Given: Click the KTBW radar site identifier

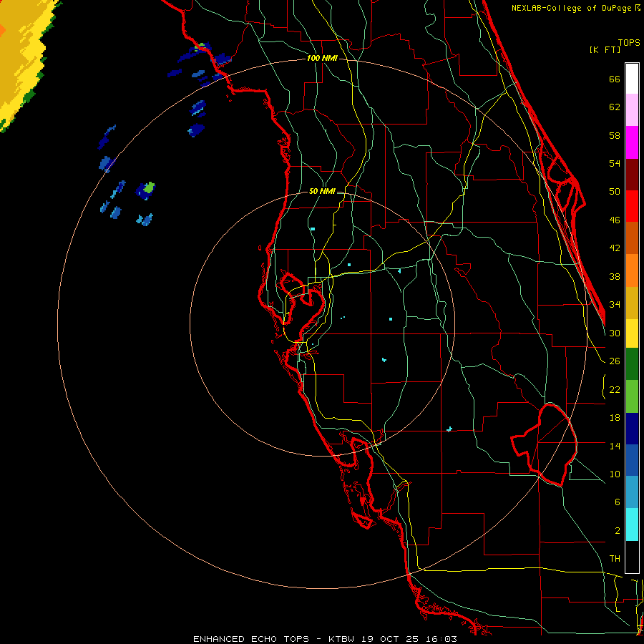Looking at the screenshot, I should click(x=341, y=639).
